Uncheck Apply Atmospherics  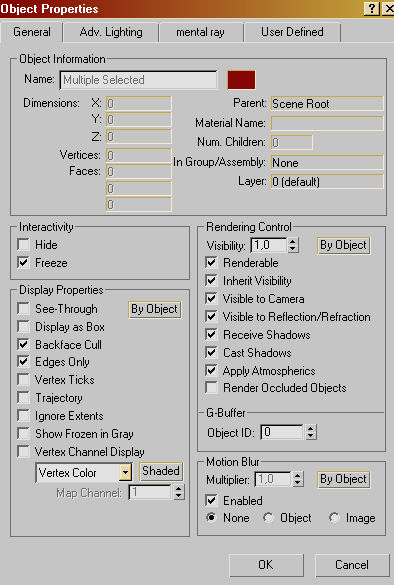211,370
